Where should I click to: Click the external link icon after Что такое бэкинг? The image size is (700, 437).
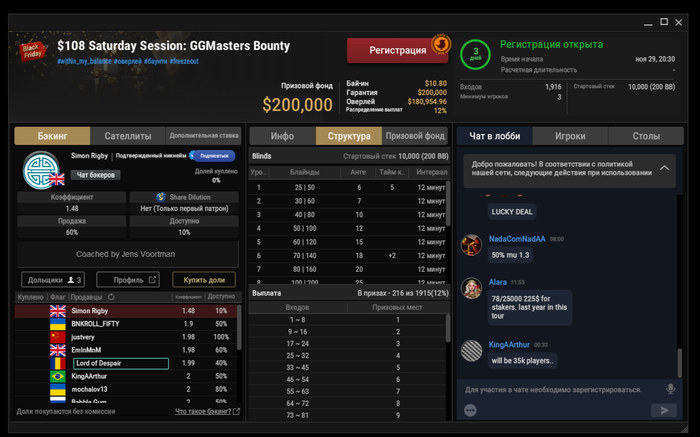coord(237,411)
